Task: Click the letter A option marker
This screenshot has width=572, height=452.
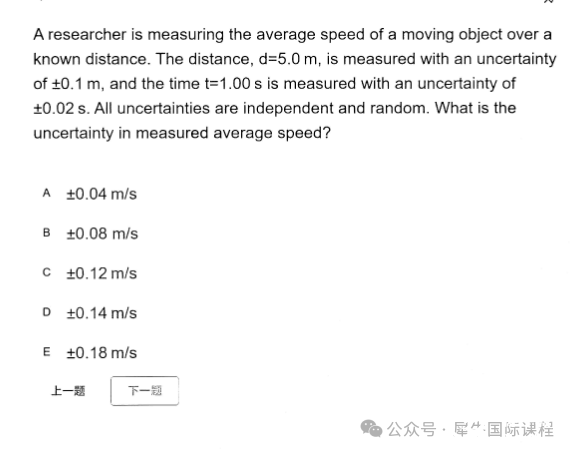Action: pyautogui.click(x=46, y=193)
